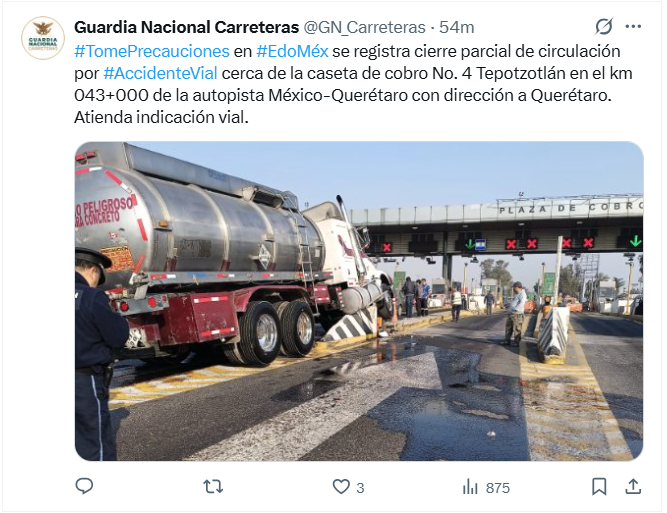Click the like count 3
The width and height of the screenshot is (667, 513).
(x=360, y=487)
